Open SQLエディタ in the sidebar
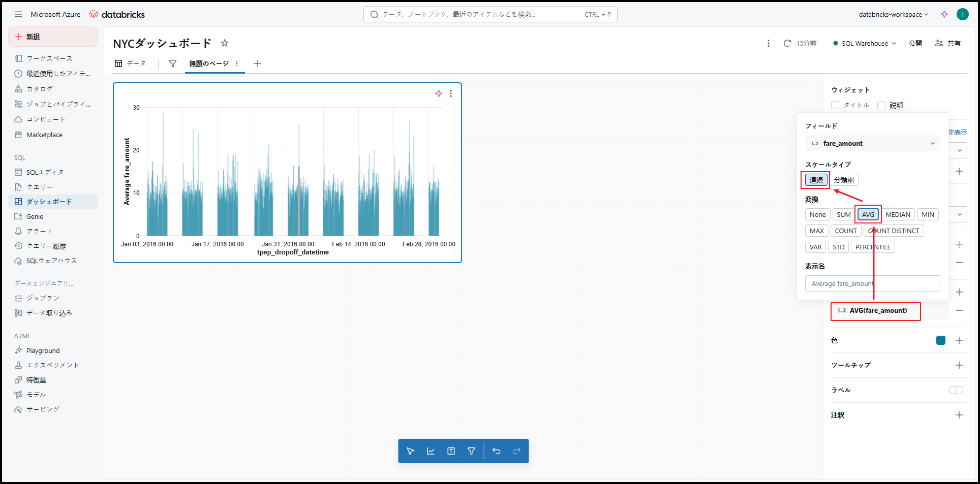Viewport: 980px width, 484px height. tap(53, 172)
